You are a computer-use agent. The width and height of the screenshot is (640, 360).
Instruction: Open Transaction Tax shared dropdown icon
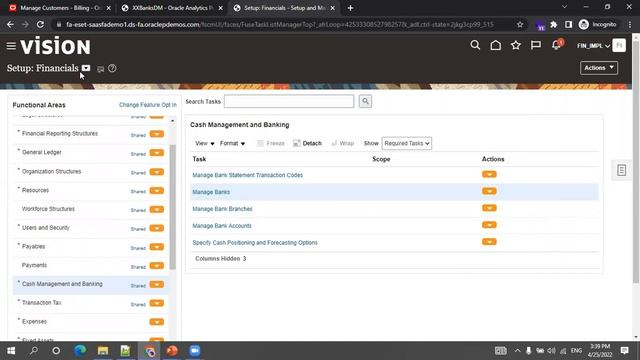click(157, 303)
